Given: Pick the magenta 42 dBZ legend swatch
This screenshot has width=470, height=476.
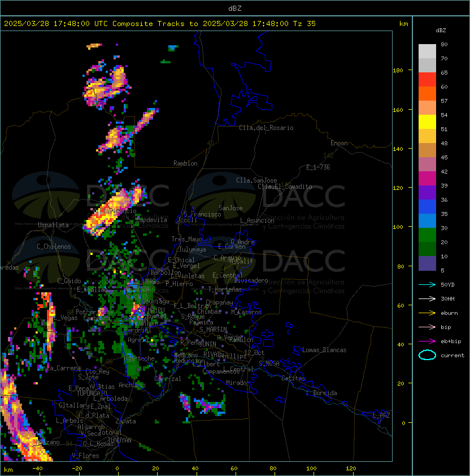Looking at the screenshot, I should 427,179.
